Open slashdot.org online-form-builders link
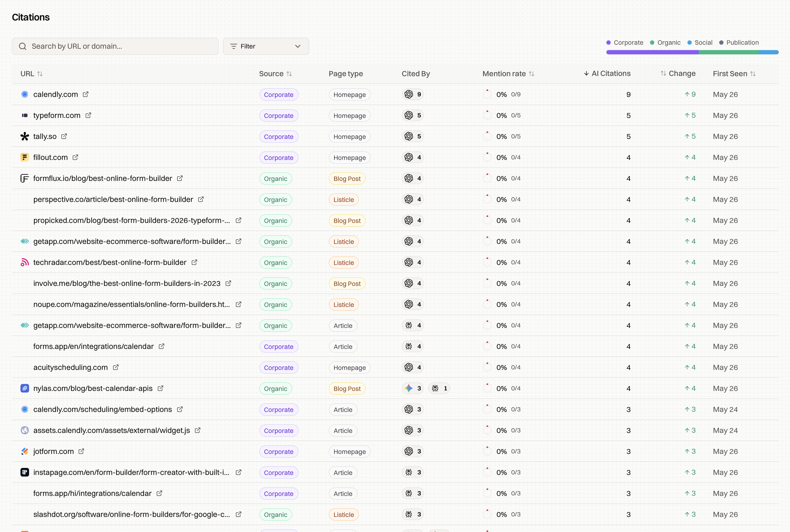Image resolution: width=790 pixels, height=532 pixels. tap(132, 514)
